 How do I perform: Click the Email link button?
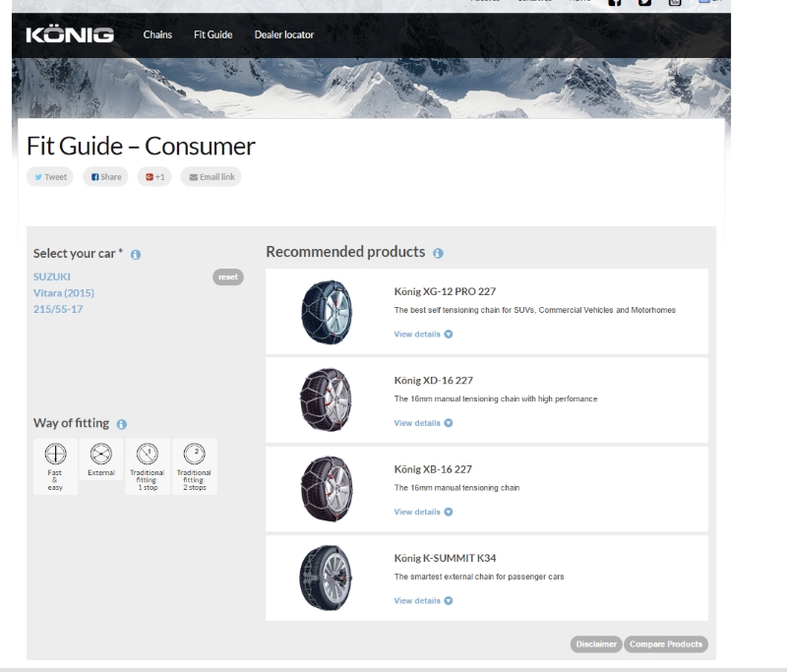pyautogui.click(x=212, y=177)
